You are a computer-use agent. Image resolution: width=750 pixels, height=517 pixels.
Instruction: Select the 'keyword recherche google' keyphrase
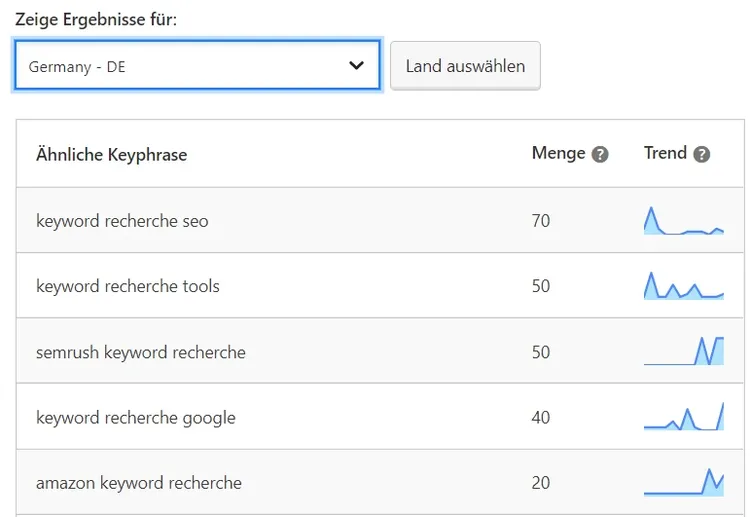click(135, 418)
